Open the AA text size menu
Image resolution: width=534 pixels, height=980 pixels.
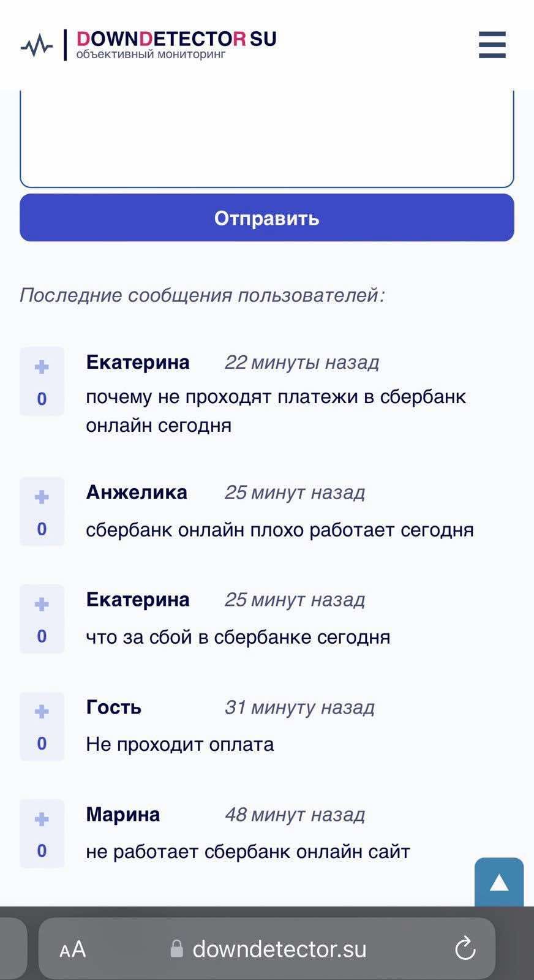(73, 949)
